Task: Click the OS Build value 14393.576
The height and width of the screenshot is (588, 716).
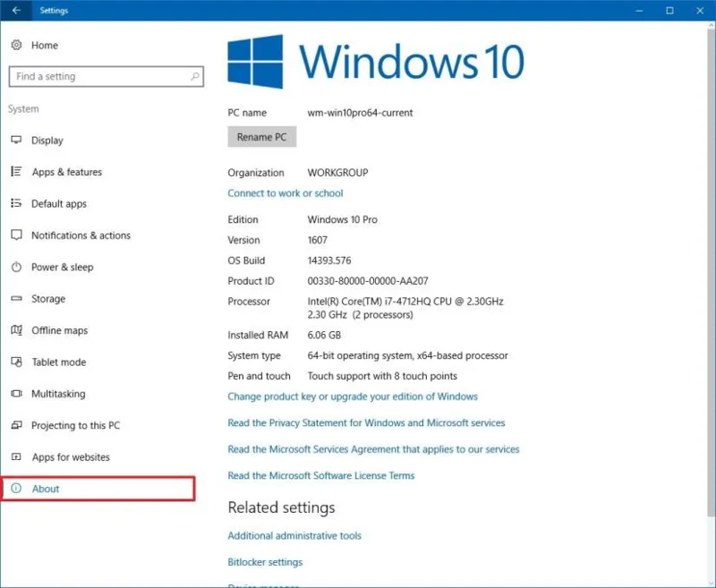Action: pyautogui.click(x=329, y=260)
